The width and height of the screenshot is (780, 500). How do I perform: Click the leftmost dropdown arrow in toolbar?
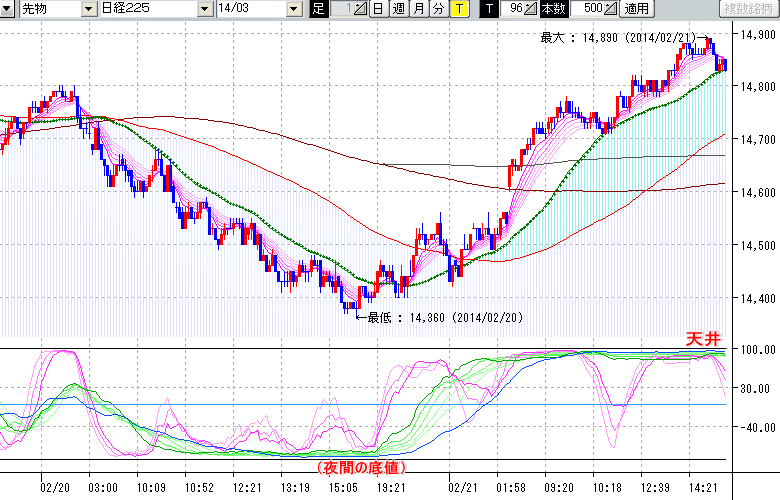click(x=8, y=9)
